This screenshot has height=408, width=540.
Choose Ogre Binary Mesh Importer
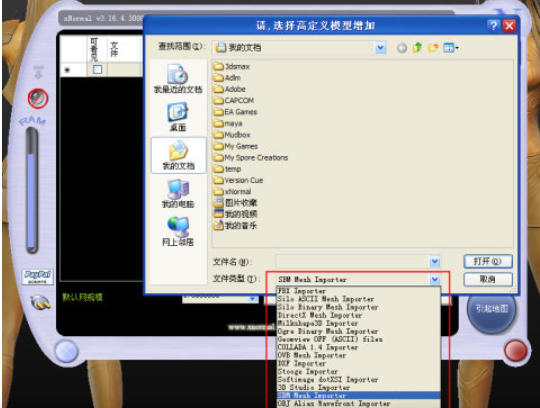(x=358, y=331)
